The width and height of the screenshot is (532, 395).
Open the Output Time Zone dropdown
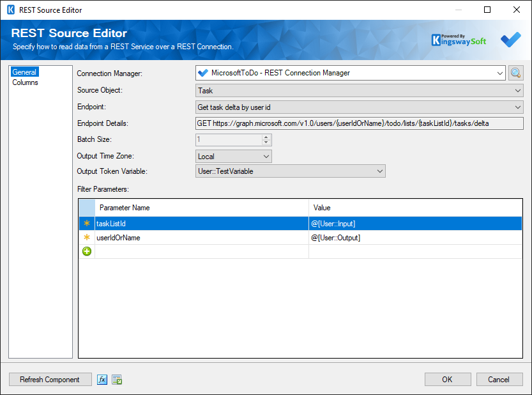coord(234,157)
